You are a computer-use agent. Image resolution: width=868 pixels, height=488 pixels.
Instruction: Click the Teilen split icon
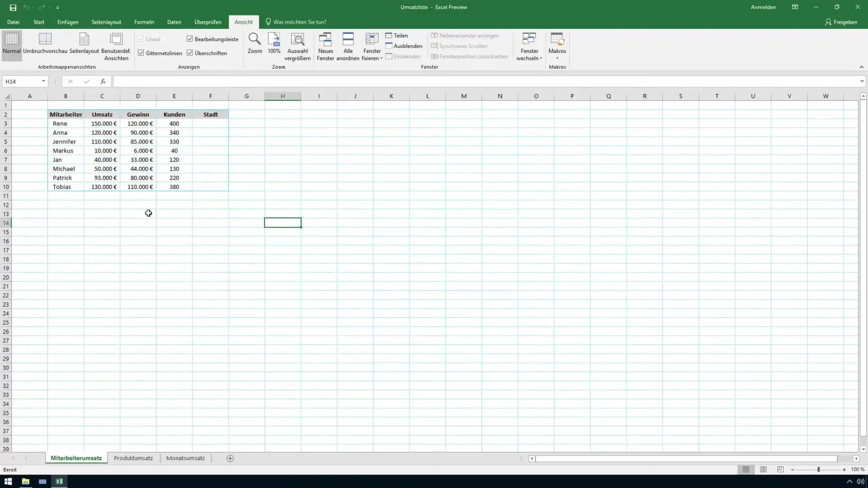coord(396,36)
